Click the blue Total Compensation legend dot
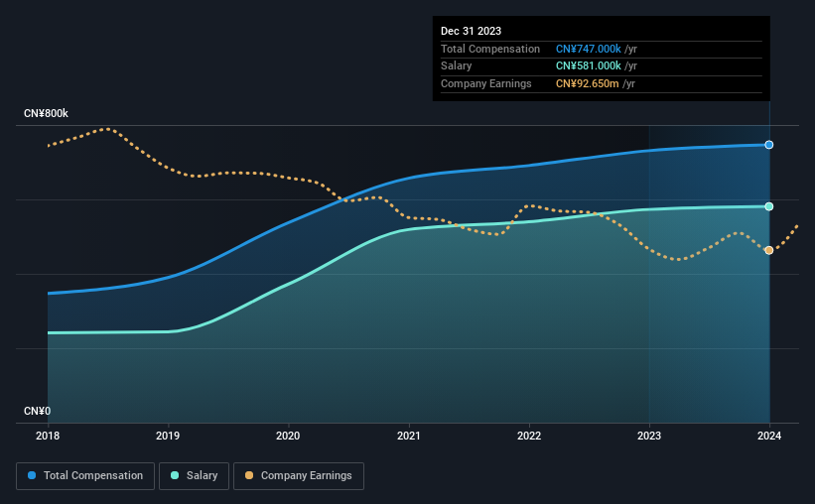 32,475
